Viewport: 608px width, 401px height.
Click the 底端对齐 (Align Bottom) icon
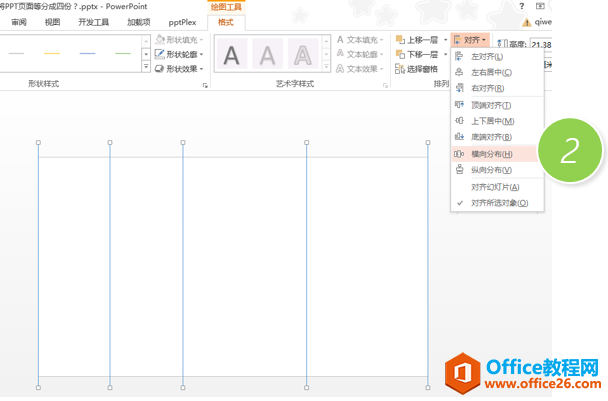tap(460, 137)
